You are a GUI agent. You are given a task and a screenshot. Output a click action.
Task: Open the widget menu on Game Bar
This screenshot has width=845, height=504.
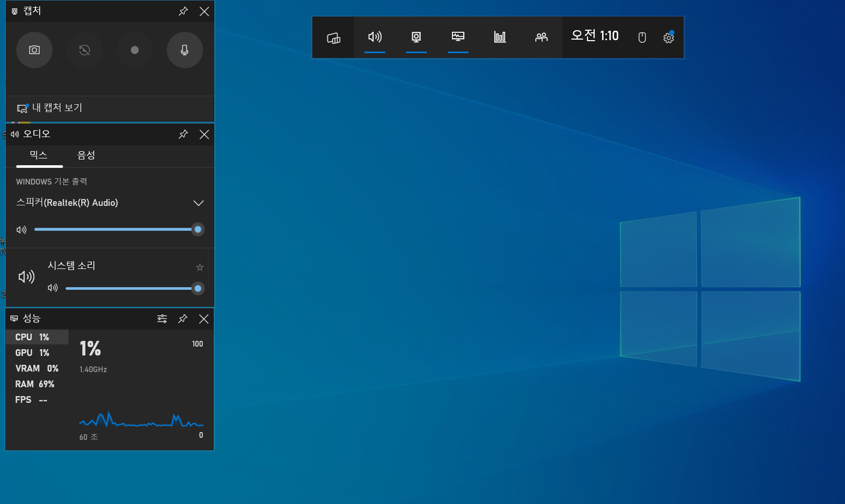(334, 38)
